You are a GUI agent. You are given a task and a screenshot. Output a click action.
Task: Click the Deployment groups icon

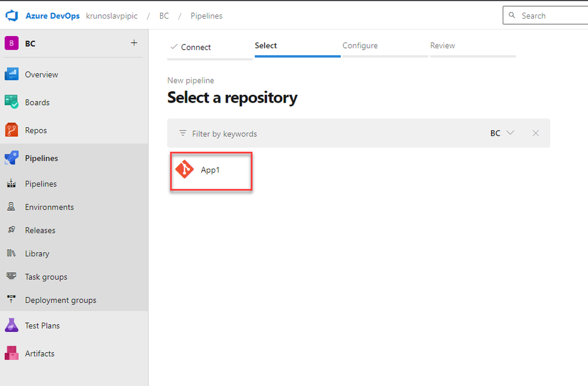click(11, 300)
